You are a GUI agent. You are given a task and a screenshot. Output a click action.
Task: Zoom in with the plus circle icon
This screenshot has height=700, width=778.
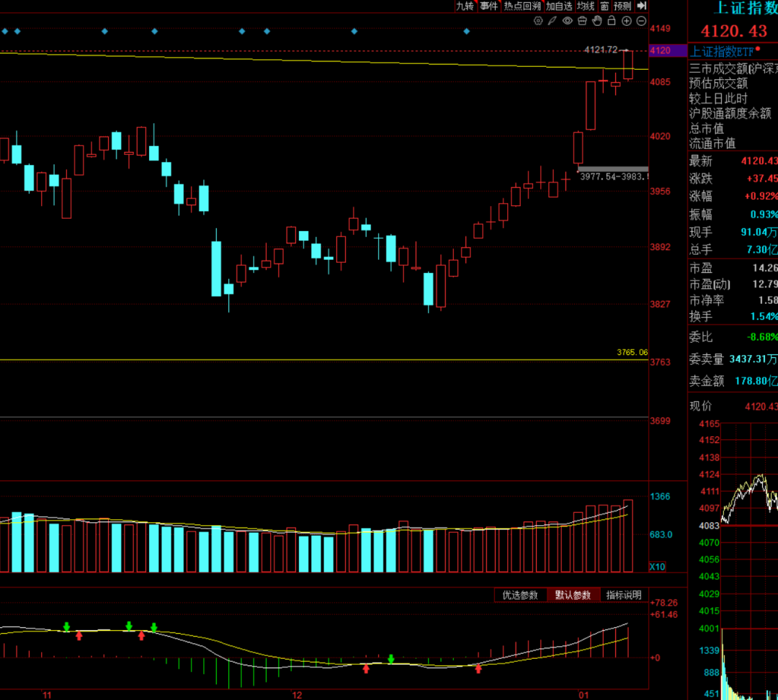point(626,21)
